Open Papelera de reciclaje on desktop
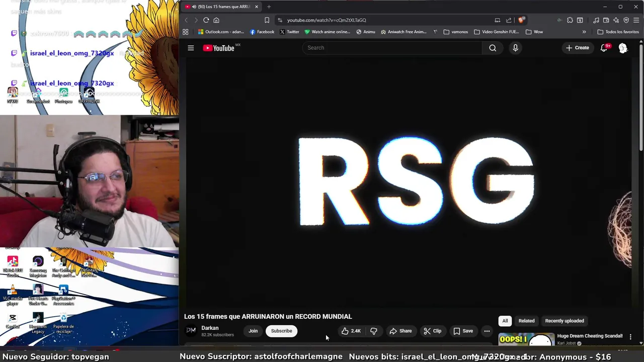The width and height of the screenshot is (644, 362). click(x=63, y=323)
